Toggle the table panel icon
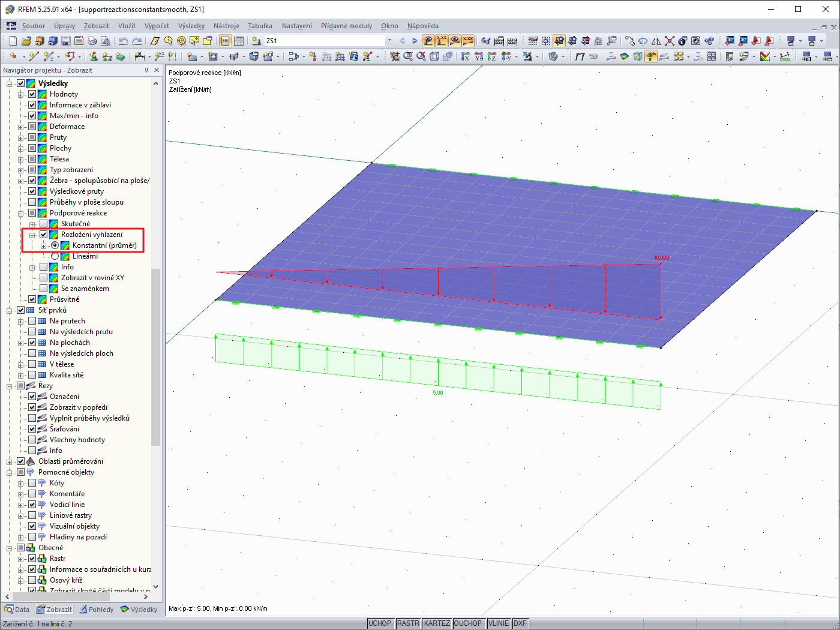Viewport: 840px width, 630px height. pyautogui.click(x=239, y=41)
